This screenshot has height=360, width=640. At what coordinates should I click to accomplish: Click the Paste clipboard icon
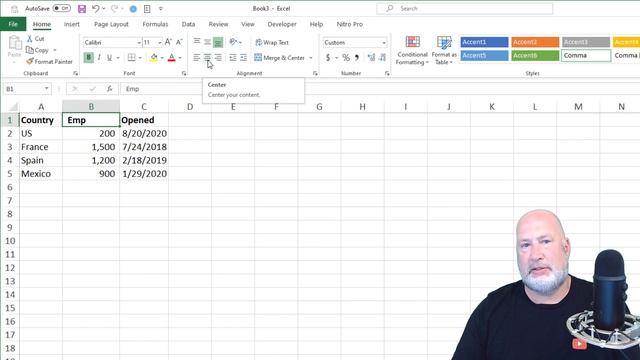coord(15,43)
